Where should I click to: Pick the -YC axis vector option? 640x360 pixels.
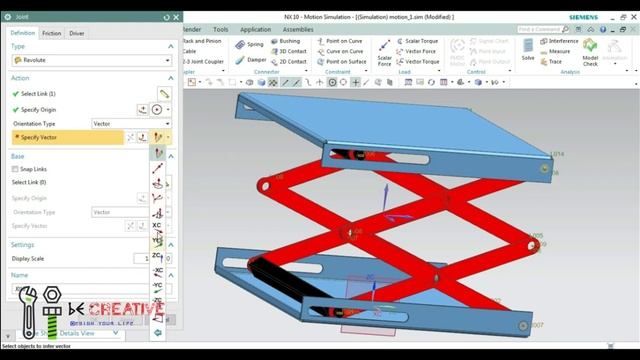pos(158,287)
